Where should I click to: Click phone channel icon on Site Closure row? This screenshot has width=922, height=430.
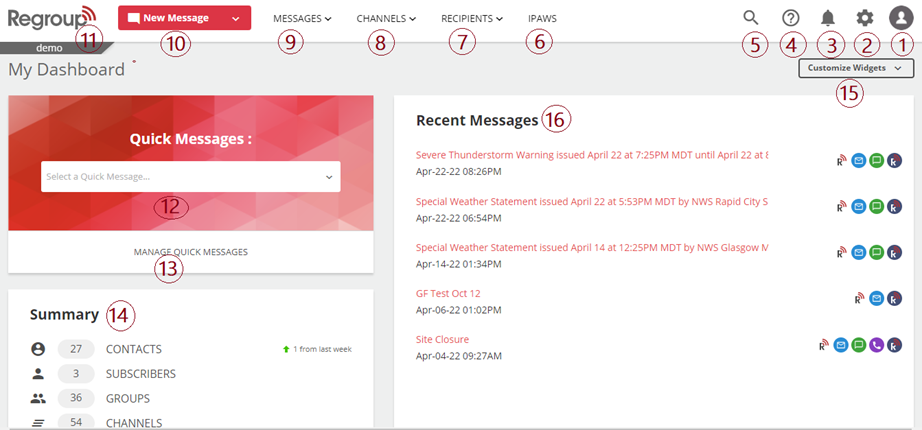pos(876,345)
